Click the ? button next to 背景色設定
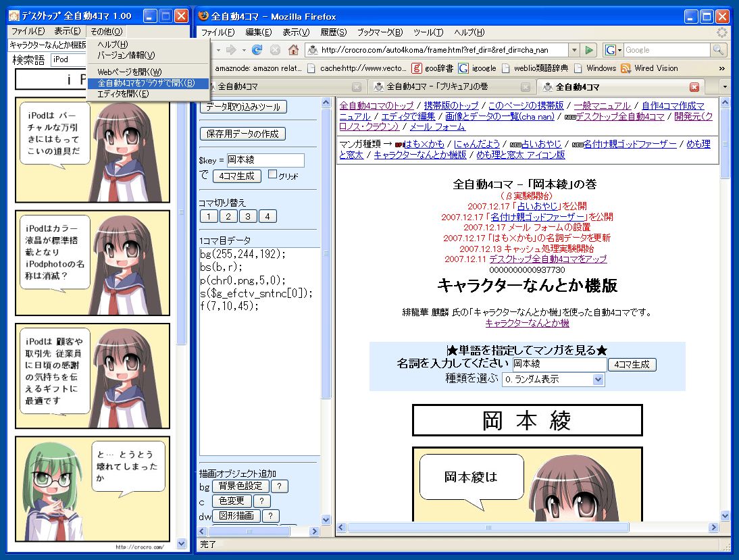Viewport: 739px width, 560px height. coord(279,486)
